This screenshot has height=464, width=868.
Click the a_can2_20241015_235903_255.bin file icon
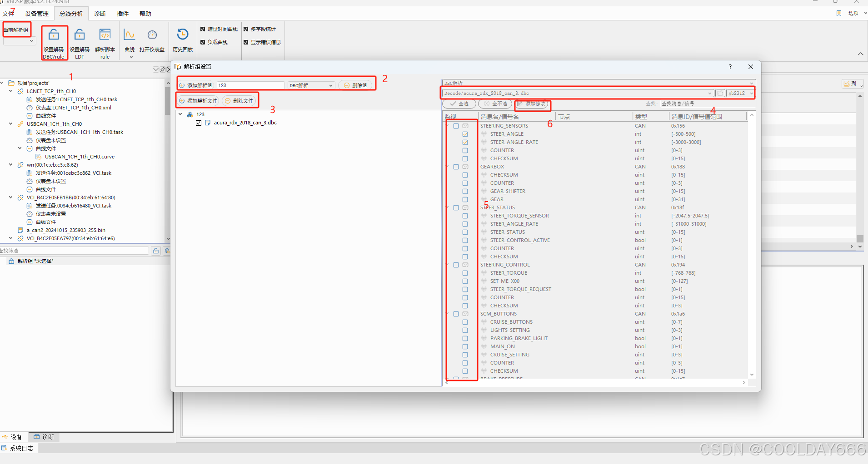(20, 230)
